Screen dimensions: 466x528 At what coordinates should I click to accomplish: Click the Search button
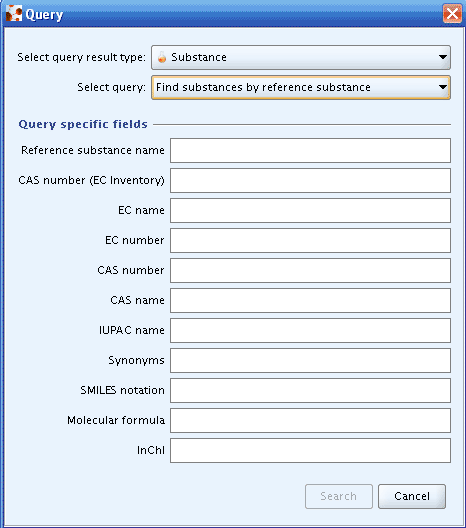339,496
